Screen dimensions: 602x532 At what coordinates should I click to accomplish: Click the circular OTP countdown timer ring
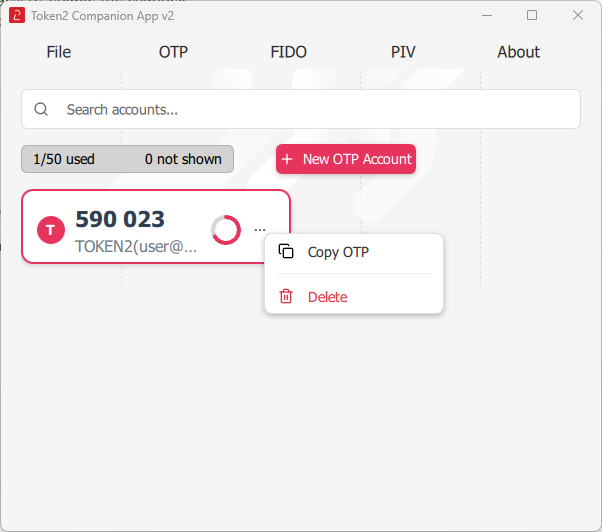(x=226, y=230)
